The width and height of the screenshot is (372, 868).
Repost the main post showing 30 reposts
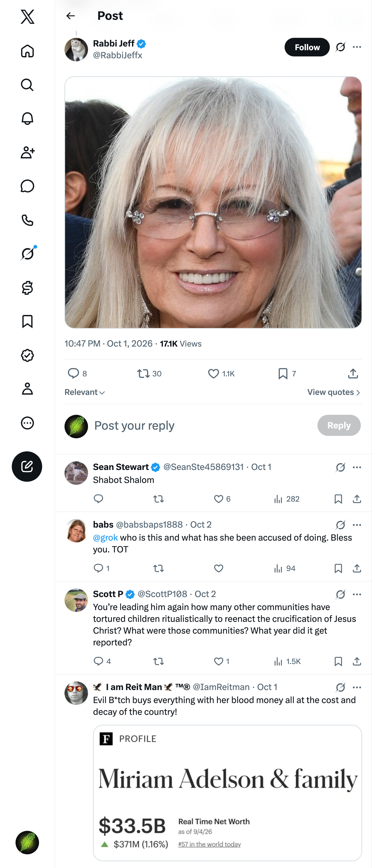(x=149, y=373)
